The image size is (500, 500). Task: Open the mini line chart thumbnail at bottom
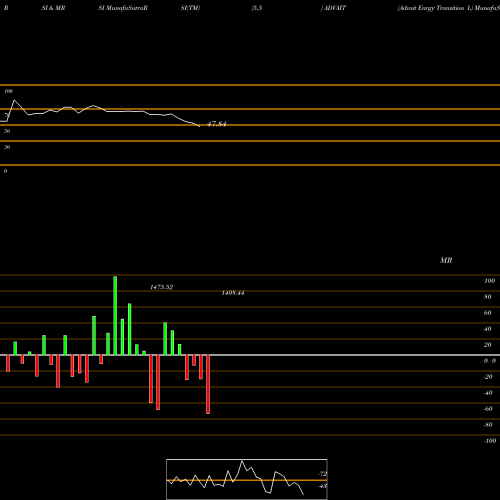(x=247, y=479)
